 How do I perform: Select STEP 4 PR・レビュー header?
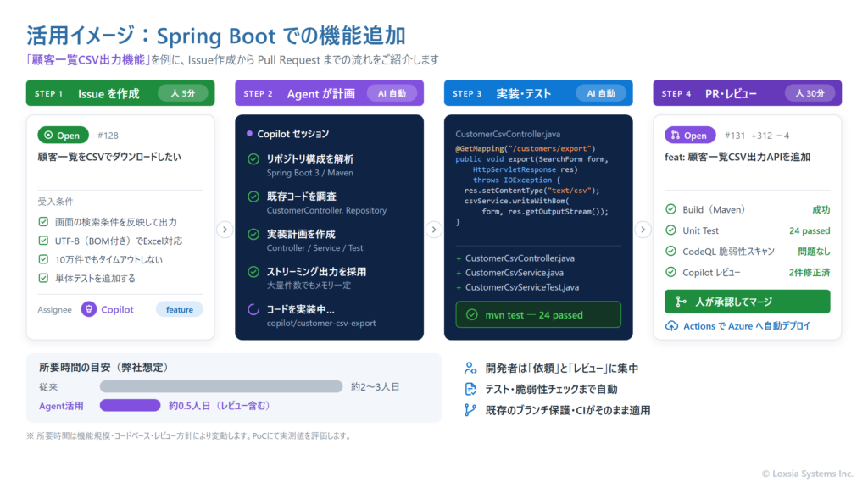748,93
